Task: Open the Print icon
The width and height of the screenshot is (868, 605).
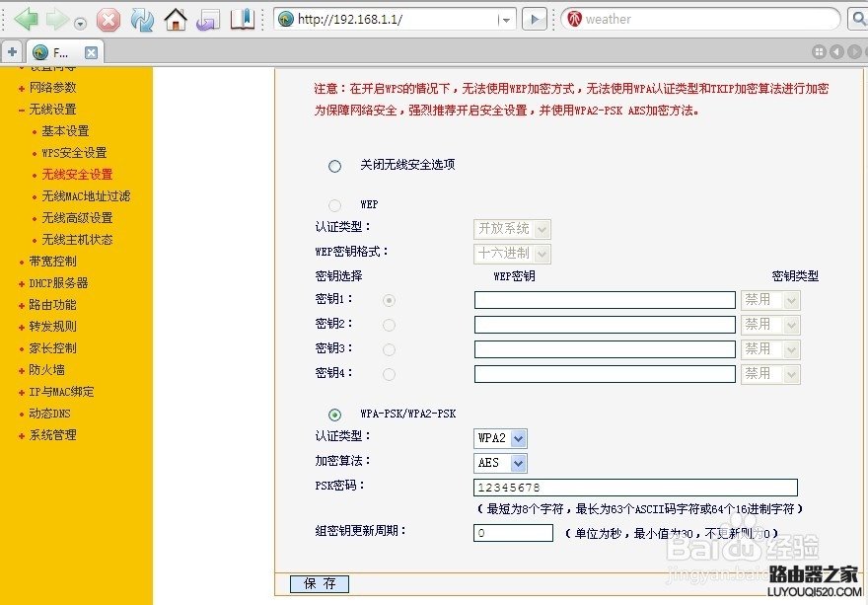Action: tap(208, 18)
